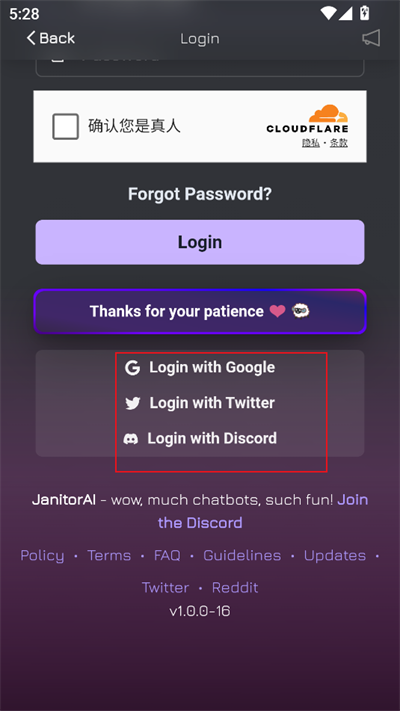Viewport: 400px width, 711px height.
Task: Tap the battery status icon
Action: pos(364,13)
